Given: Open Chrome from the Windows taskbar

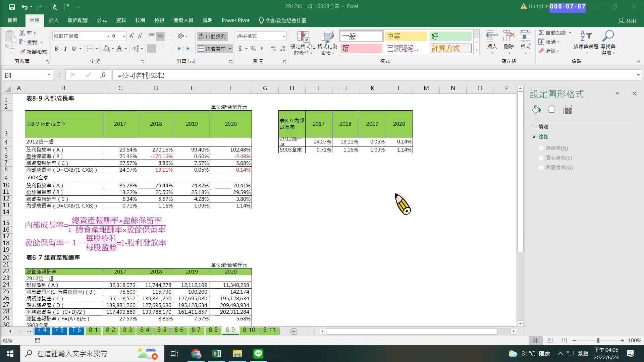Looking at the screenshot, I should tap(196, 354).
